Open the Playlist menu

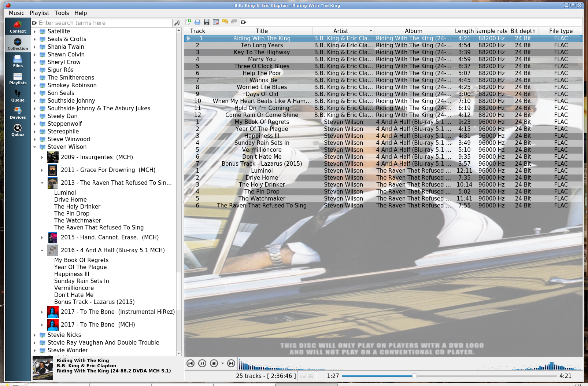pos(40,13)
